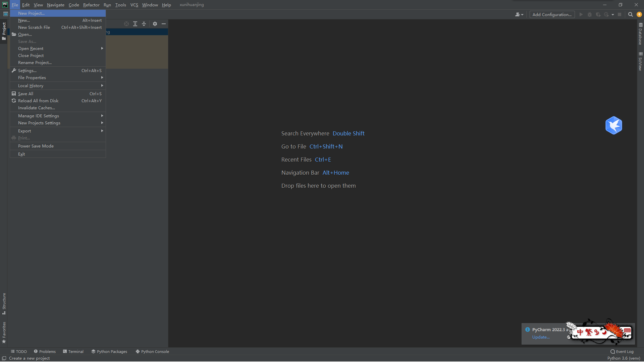Click the Stop square icon
This screenshot has height=362, width=644.
620,14
